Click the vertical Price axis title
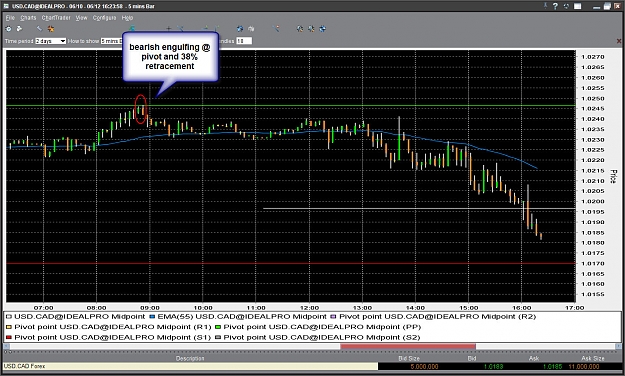 613,177
